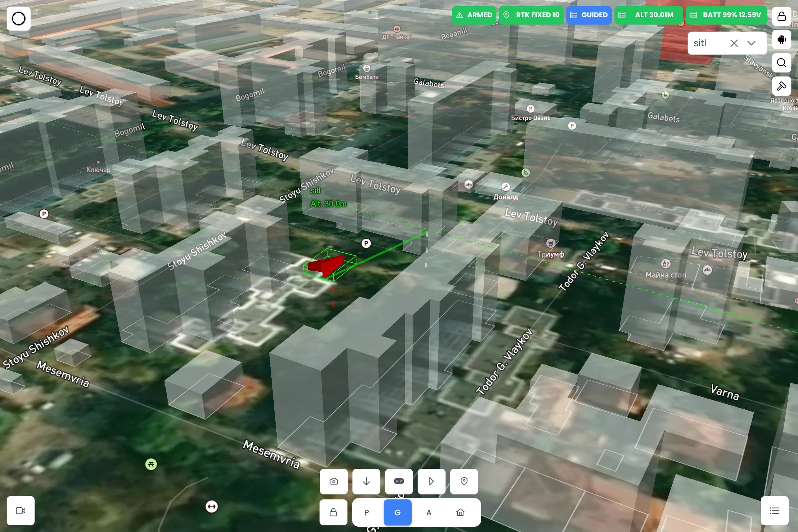Open the search magnifier tool
This screenshot has width=798, height=532.
[781, 63]
